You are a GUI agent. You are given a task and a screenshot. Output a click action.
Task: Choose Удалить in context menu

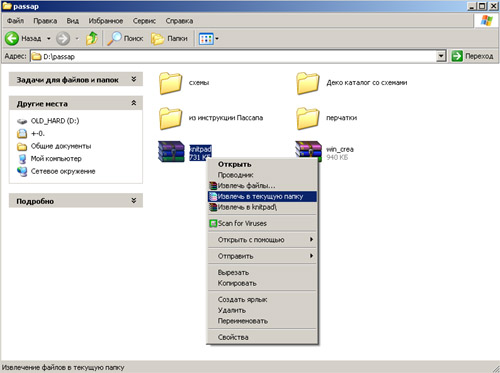(x=262, y=310)
